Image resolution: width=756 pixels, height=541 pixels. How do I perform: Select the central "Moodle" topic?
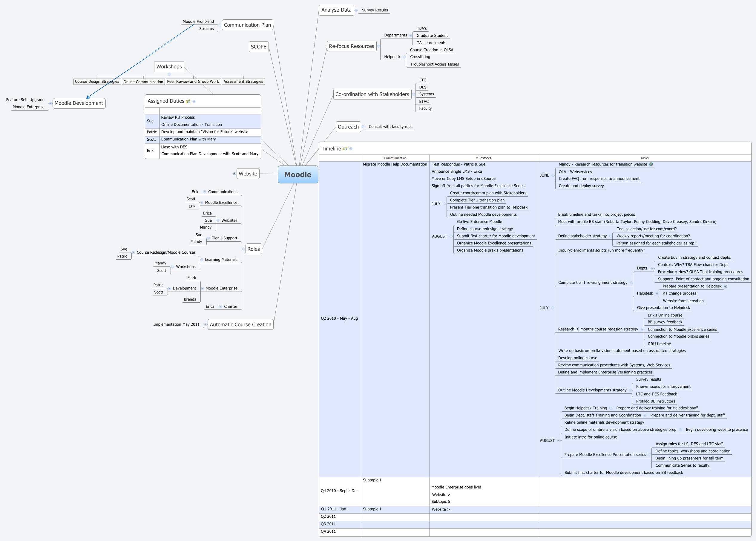click(298, 174)
